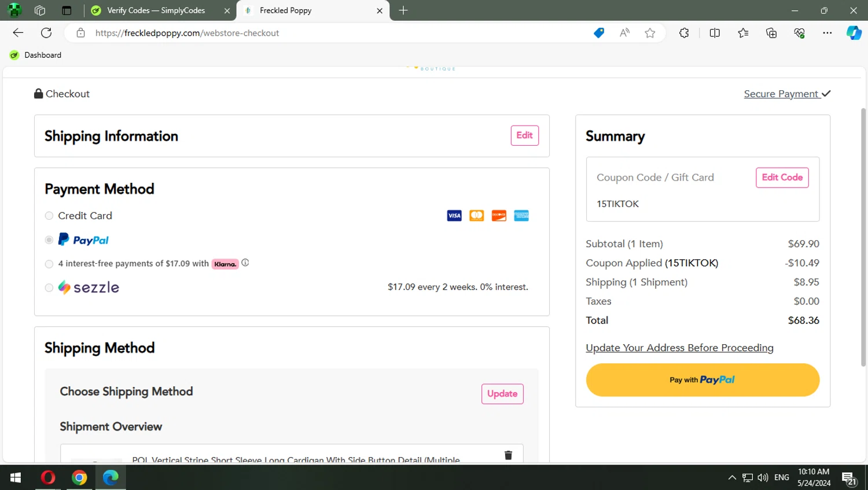The height and width of the screenshot is (490, 868).
Task: Switch to Edge in the taskbar
Action: tap(111, 477)
